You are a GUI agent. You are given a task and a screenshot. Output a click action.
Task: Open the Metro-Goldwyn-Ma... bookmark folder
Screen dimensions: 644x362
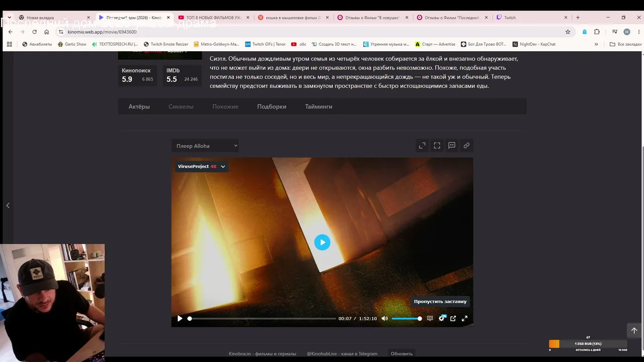(216, 44)
